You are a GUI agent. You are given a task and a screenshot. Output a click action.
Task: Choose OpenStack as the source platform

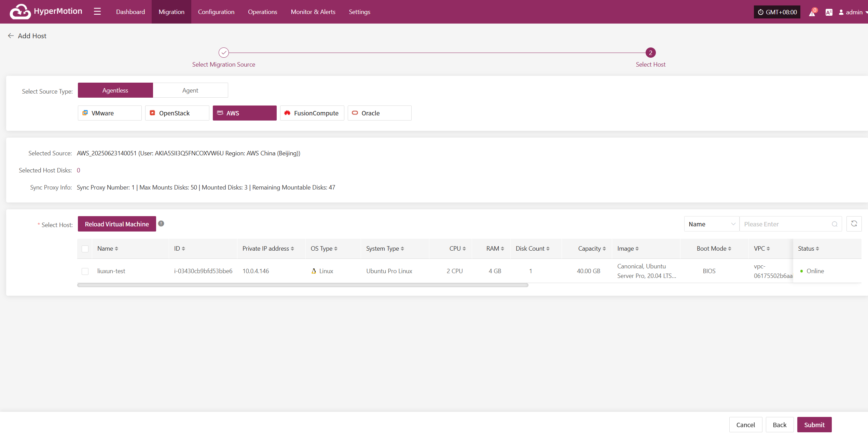coord(177,113)
